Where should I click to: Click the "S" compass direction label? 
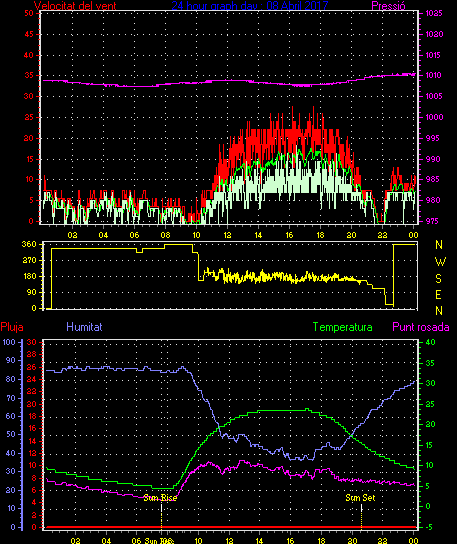(439, 278)
